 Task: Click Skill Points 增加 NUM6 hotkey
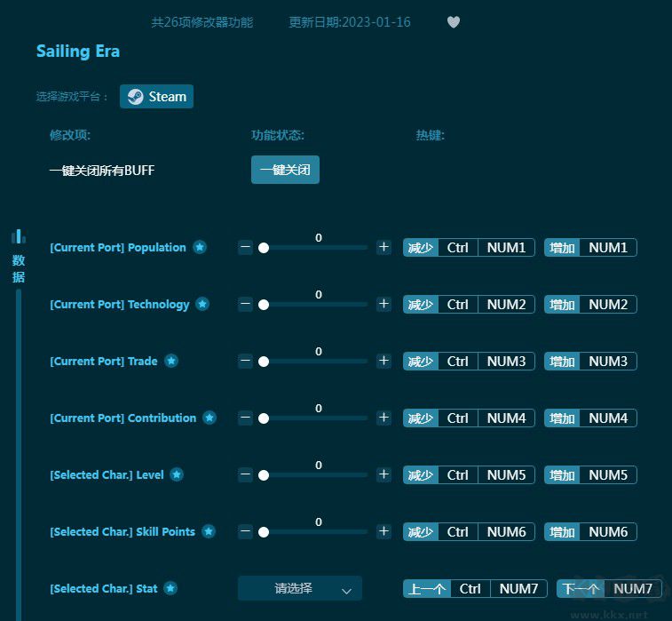tap(590, 532)
